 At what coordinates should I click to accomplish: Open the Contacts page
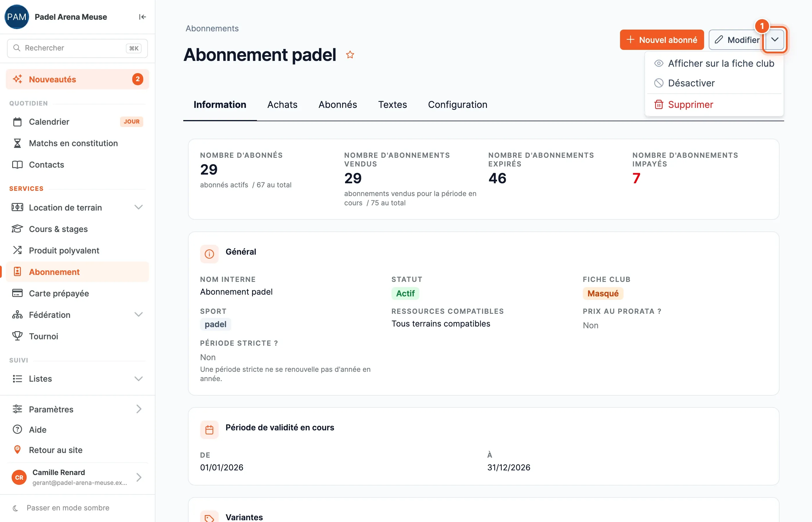[77, 164]
